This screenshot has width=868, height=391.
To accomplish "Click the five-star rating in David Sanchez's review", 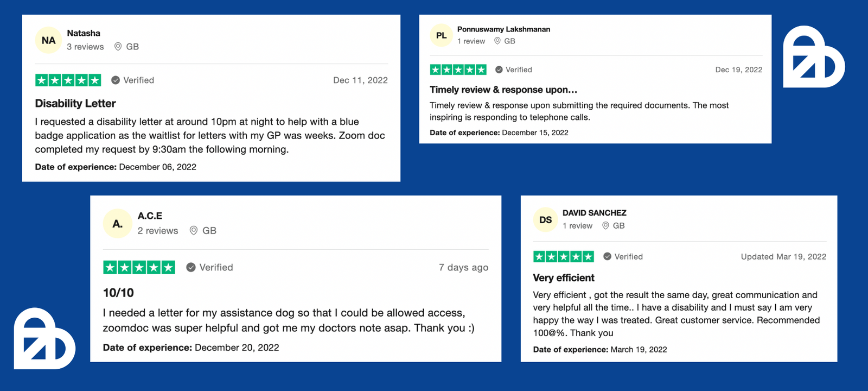I will [564, 256].
